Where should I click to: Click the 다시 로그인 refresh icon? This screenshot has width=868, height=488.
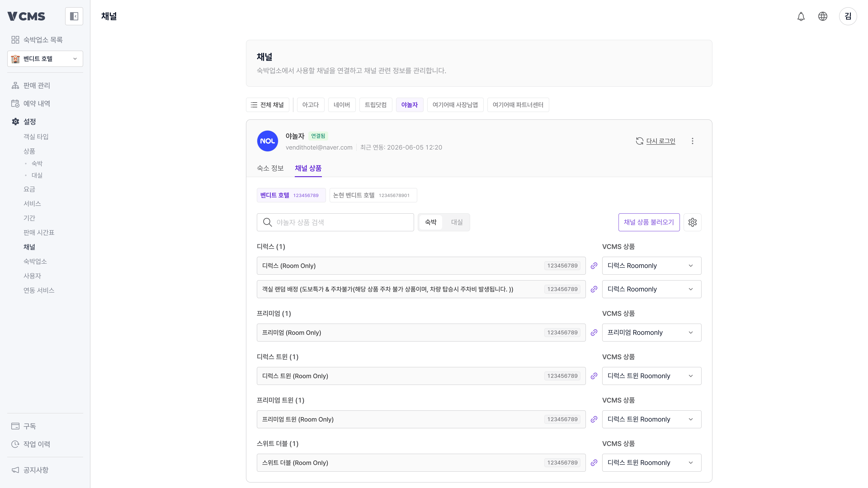pos(639,141)
